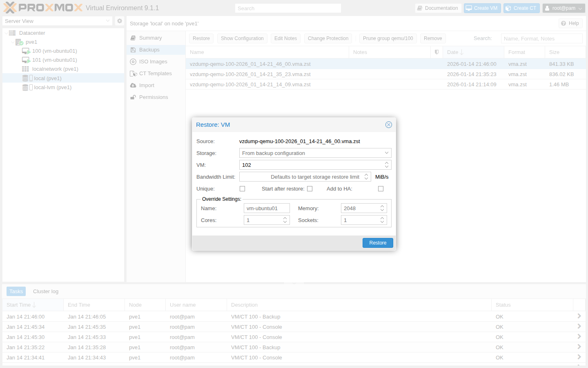The image size is (588, 368).
Task: Switch to the Cluster log tab
Action: point(45,291)
